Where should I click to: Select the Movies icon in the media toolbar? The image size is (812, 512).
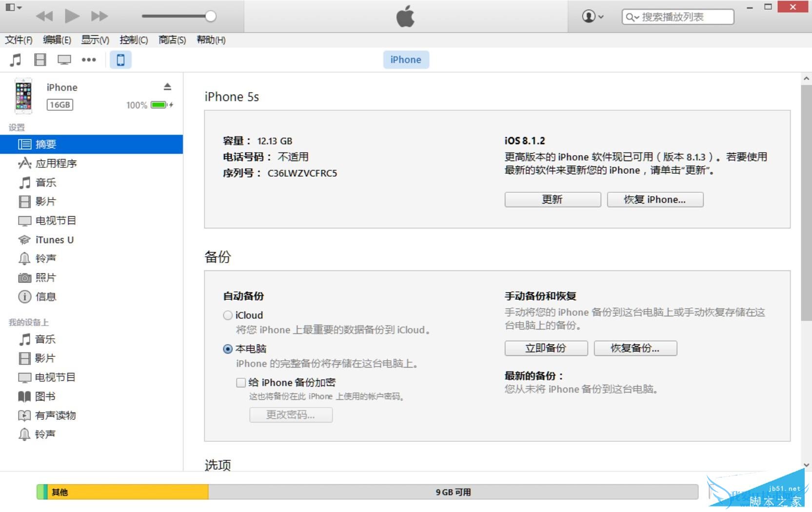(x=40, y=60)
